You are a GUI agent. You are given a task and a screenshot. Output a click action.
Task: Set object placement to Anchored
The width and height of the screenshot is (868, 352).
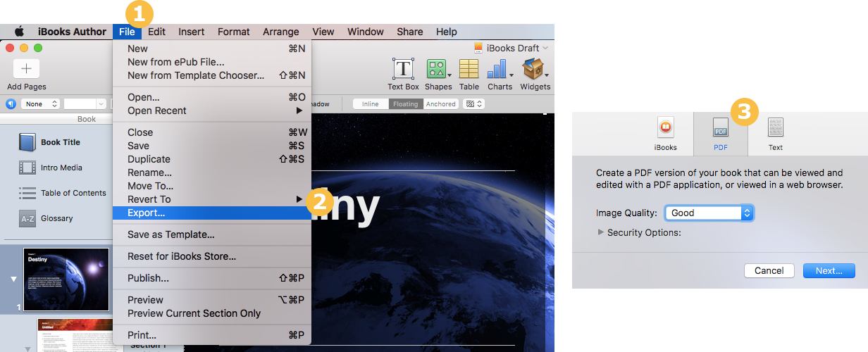(x=441, y=104)
